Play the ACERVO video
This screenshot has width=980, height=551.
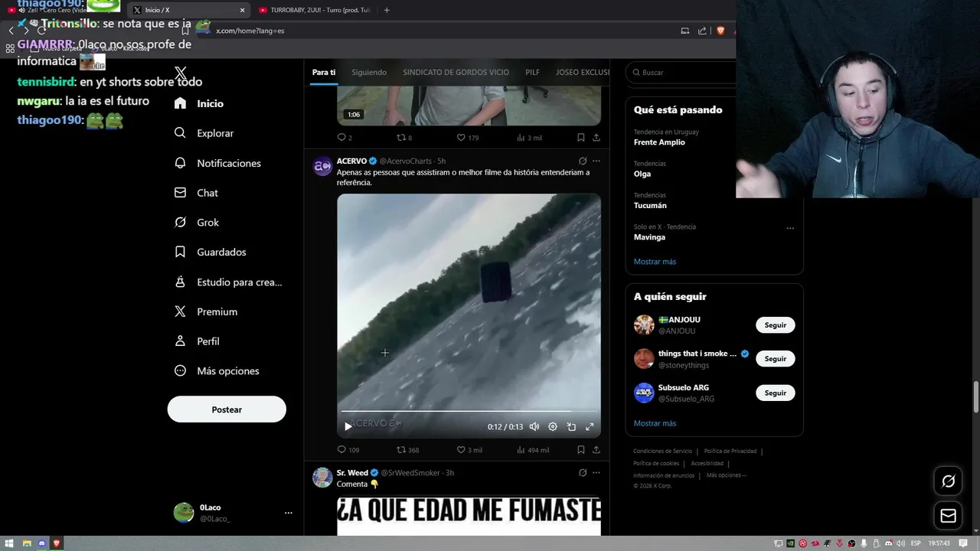tap(348, 426)
